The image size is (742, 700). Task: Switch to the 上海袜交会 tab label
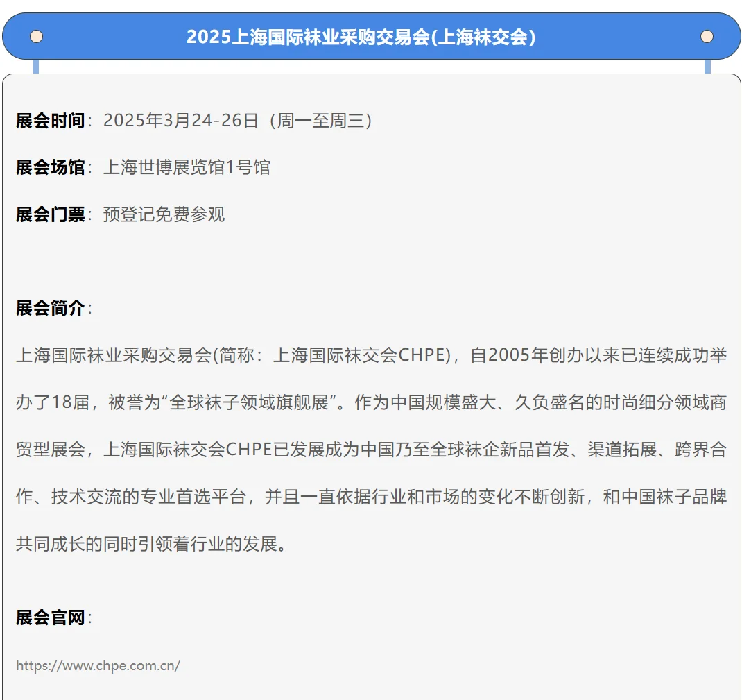[x=485, y=36]
